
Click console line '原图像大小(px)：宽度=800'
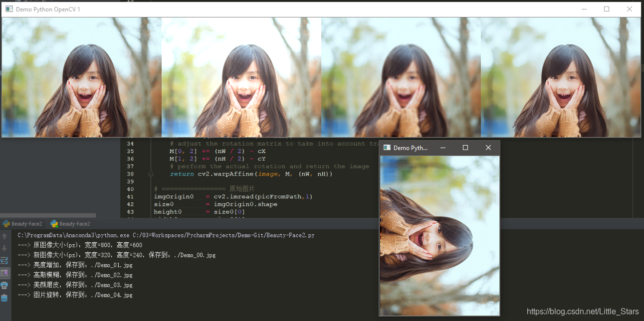(x=80, y=245)
